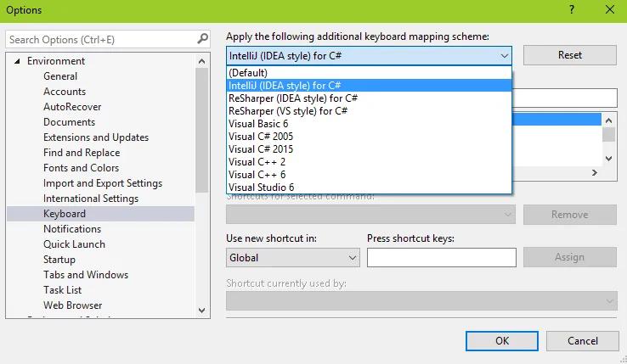Select Web Browser in the tree
Viewport: 627px width, 364px height.
point(72,305)
